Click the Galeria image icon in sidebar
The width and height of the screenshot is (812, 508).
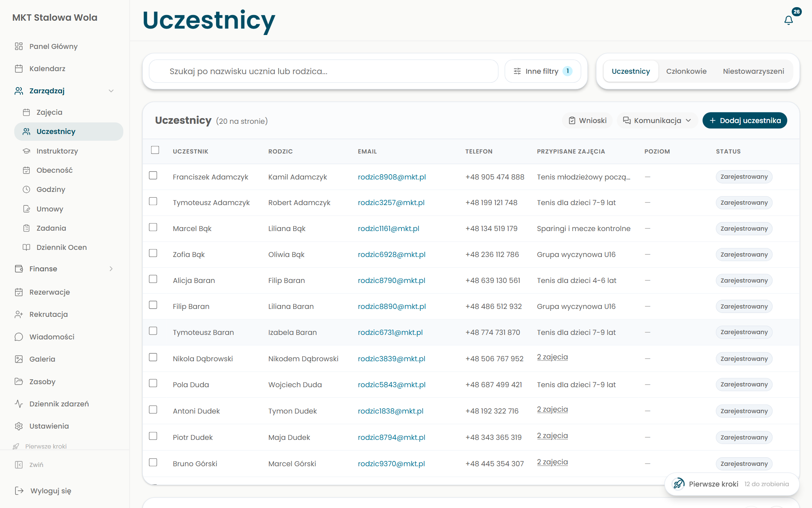click(19, 359)
